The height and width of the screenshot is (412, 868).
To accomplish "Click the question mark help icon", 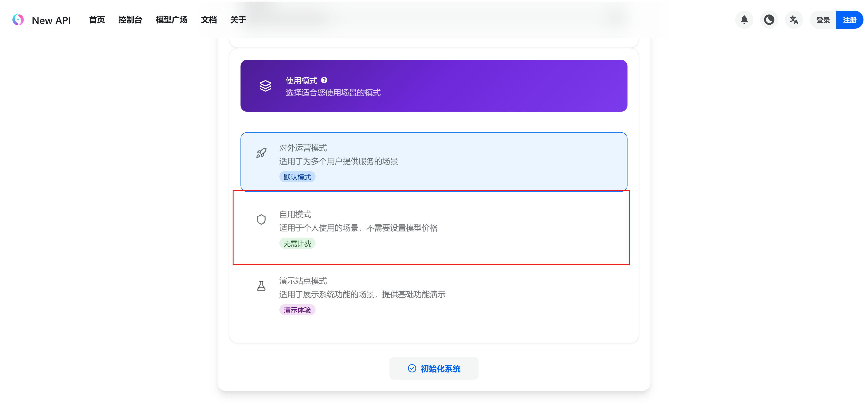I will point(324,80).
